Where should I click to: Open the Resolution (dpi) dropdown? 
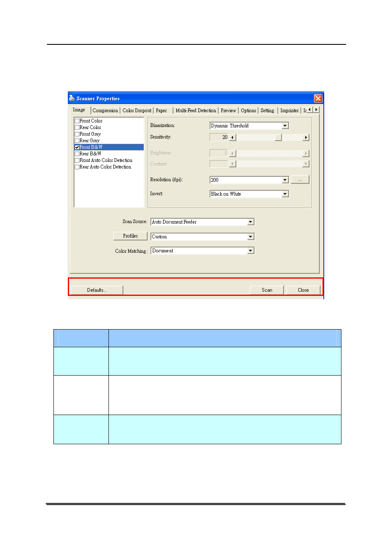285,180
